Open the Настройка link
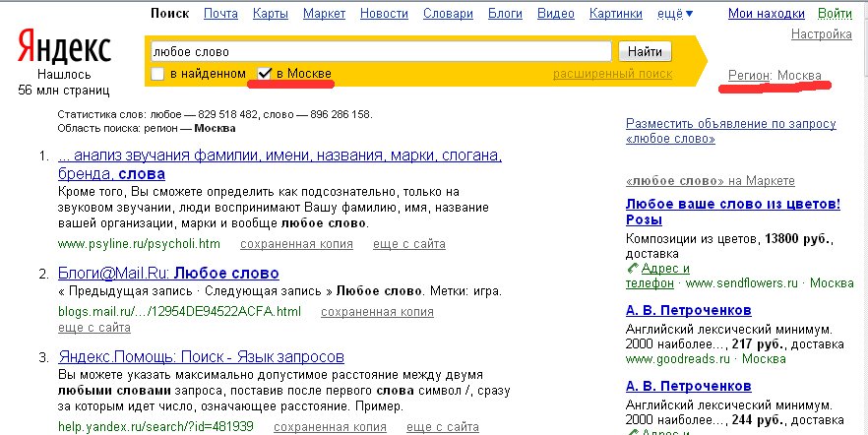The image size is (868, 435). (821, 34)
